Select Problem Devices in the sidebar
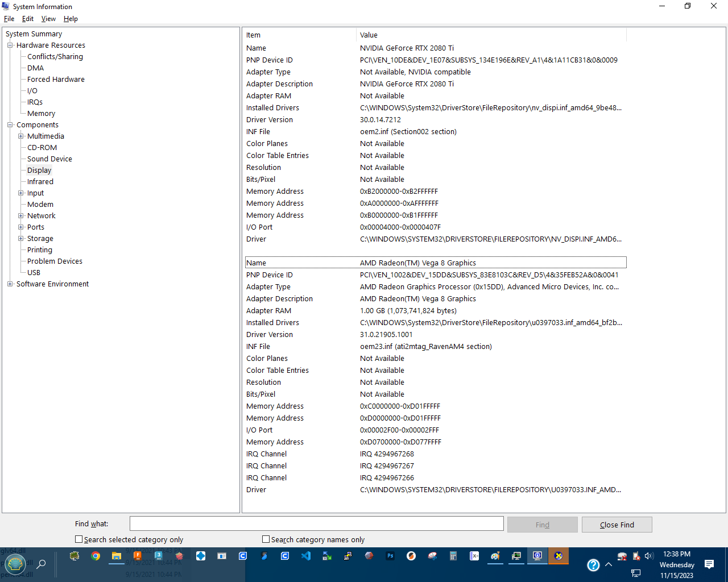 54,261
